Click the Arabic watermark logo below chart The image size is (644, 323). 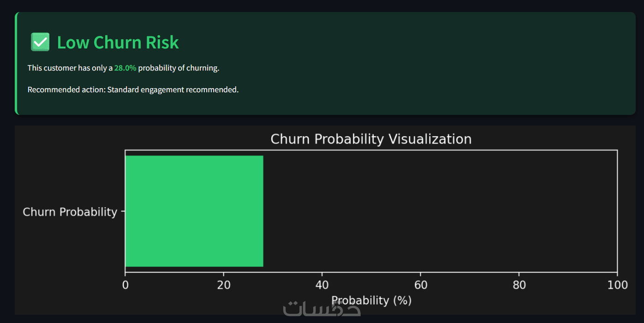[x=322, y=309]
